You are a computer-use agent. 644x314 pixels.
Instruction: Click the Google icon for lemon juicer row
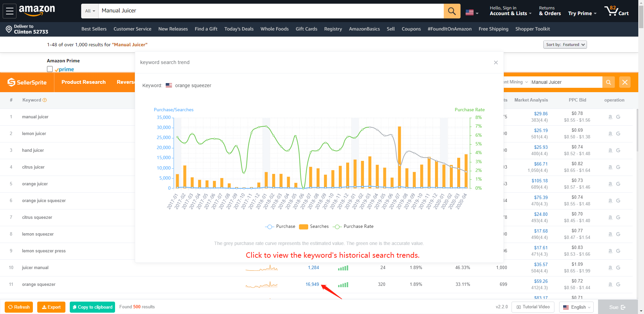click(x=618, y=134)
